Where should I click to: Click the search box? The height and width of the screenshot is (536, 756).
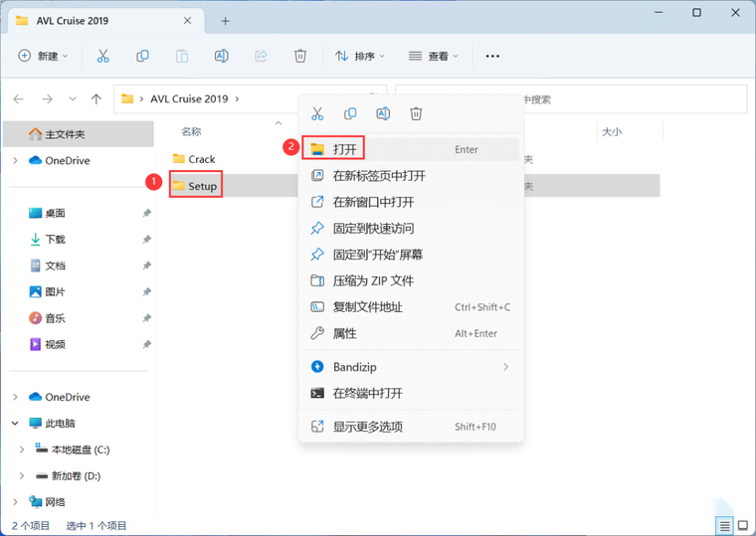tap(571, 99)
